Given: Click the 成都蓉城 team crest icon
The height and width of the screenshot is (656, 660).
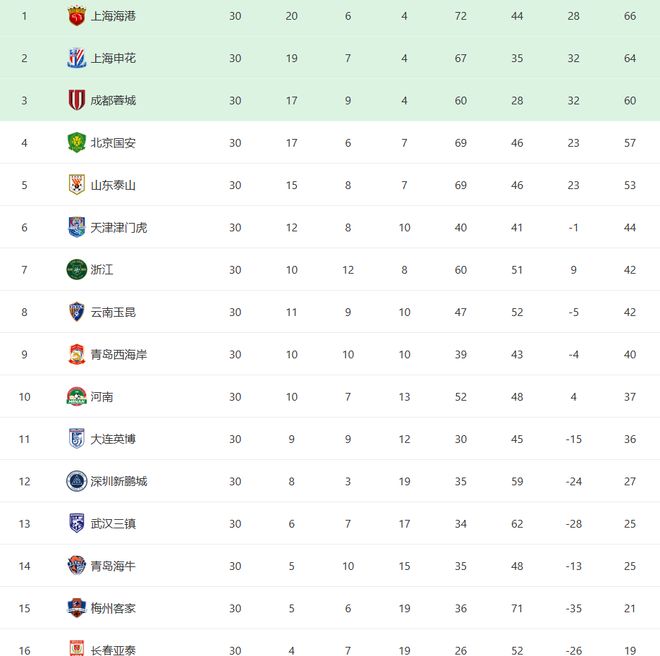Looking at the screenshot, I should pyautogui.click(x=77, y=100).
